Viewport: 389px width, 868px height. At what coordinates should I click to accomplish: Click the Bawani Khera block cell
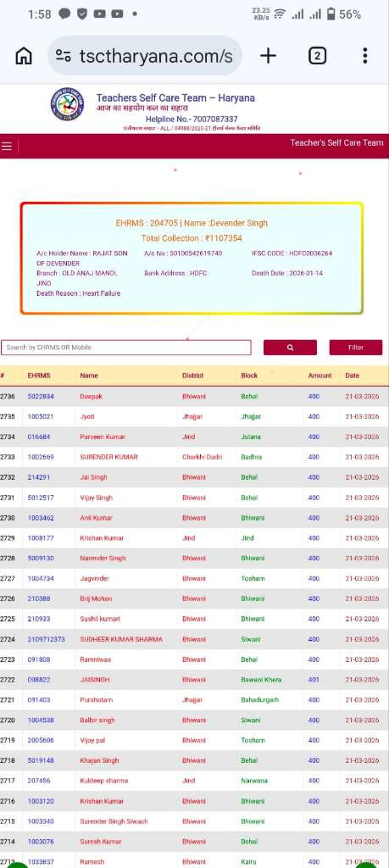(261, 680)
